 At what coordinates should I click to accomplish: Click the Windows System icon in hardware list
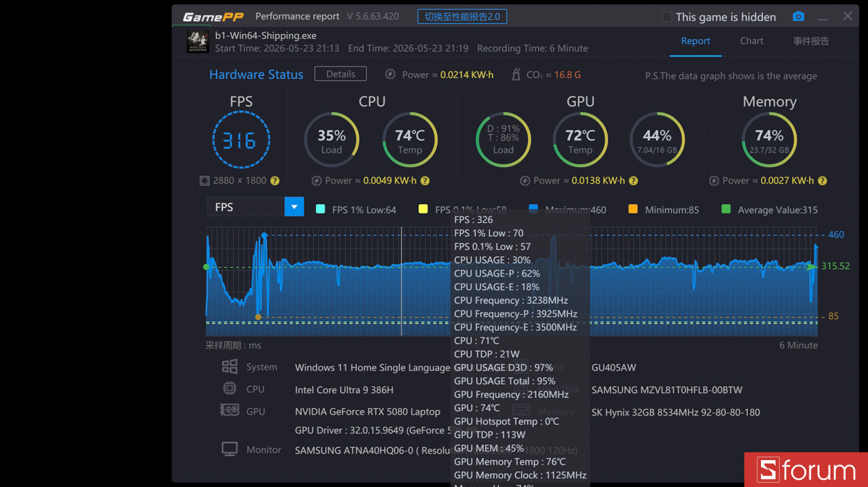click(230, 367)
